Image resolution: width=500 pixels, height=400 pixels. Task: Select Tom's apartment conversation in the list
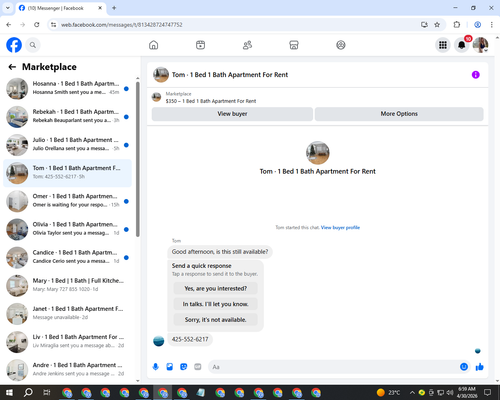[x=68, y=173]
